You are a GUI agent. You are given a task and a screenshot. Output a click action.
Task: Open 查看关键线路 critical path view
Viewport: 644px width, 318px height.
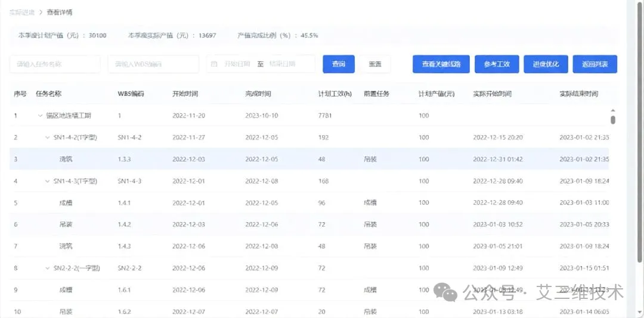click(441, 64)
